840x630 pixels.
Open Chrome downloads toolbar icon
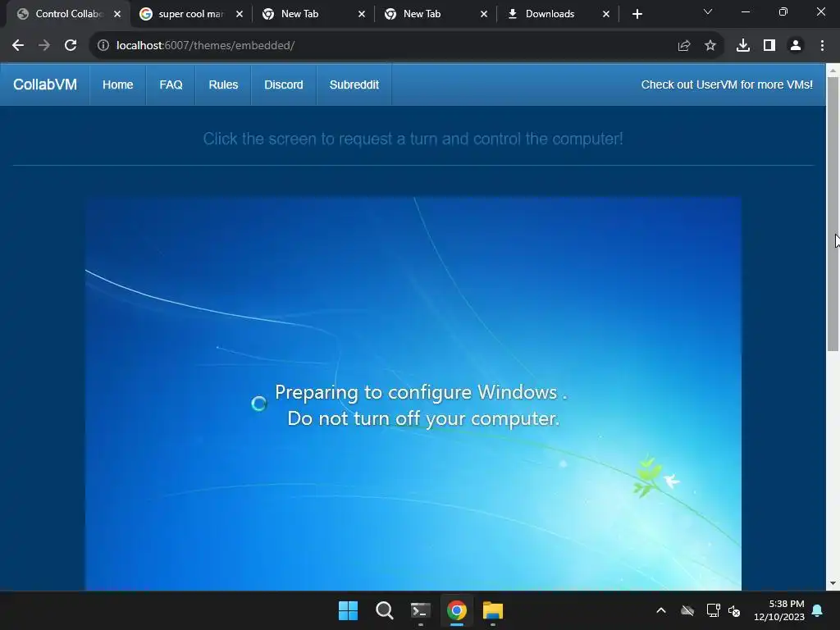pyautogui.click(x=742, y=46)
